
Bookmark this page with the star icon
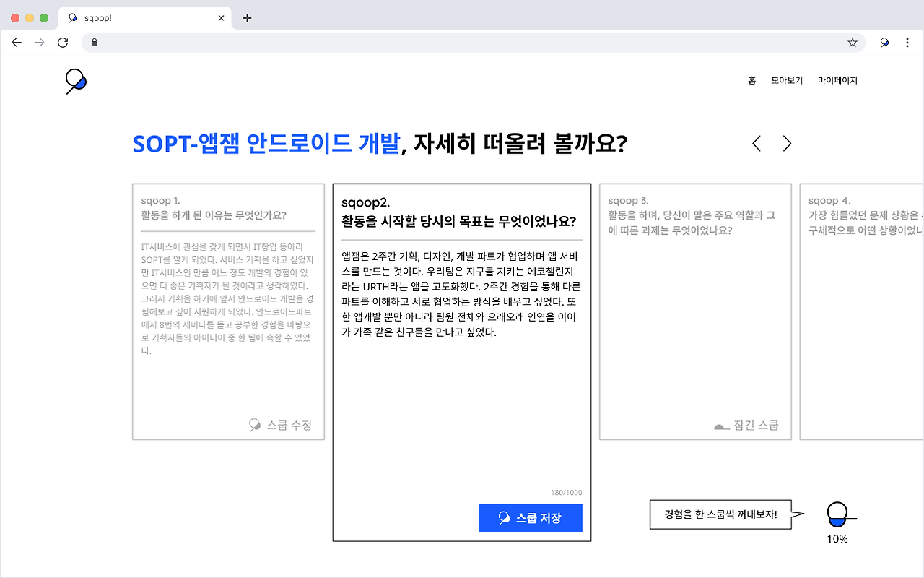[x=853, y=43]
